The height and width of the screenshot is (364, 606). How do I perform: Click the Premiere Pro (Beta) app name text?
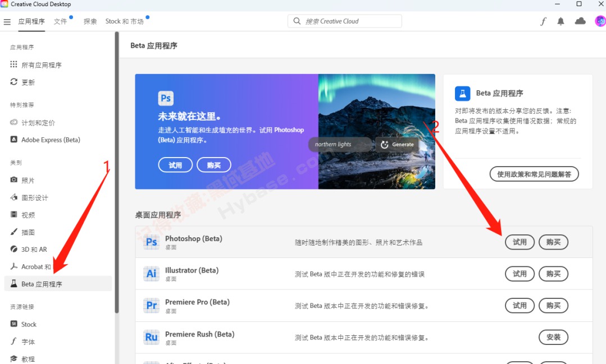[197, 302]
